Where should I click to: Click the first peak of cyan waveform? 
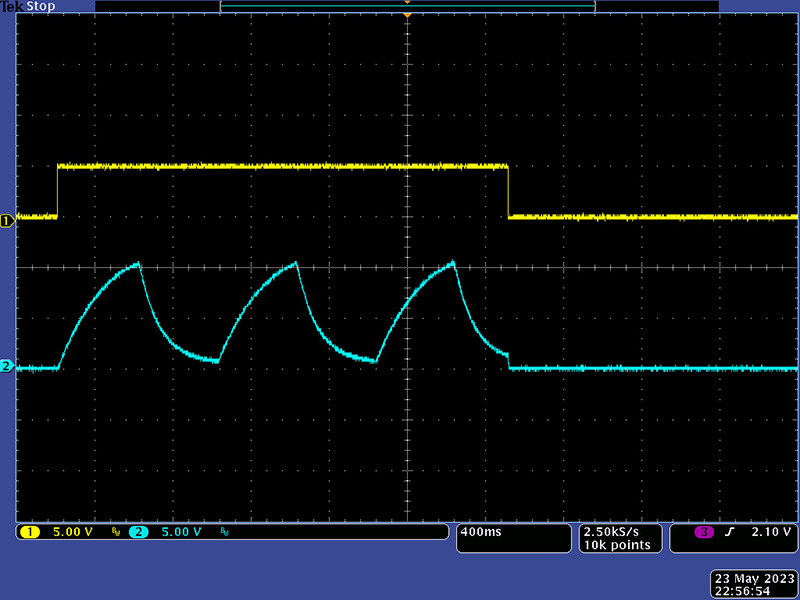[x=139, y=263]
